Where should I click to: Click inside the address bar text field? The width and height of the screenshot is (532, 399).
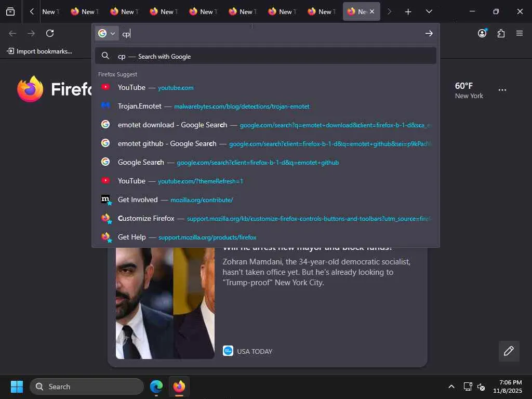coord(271,34)
